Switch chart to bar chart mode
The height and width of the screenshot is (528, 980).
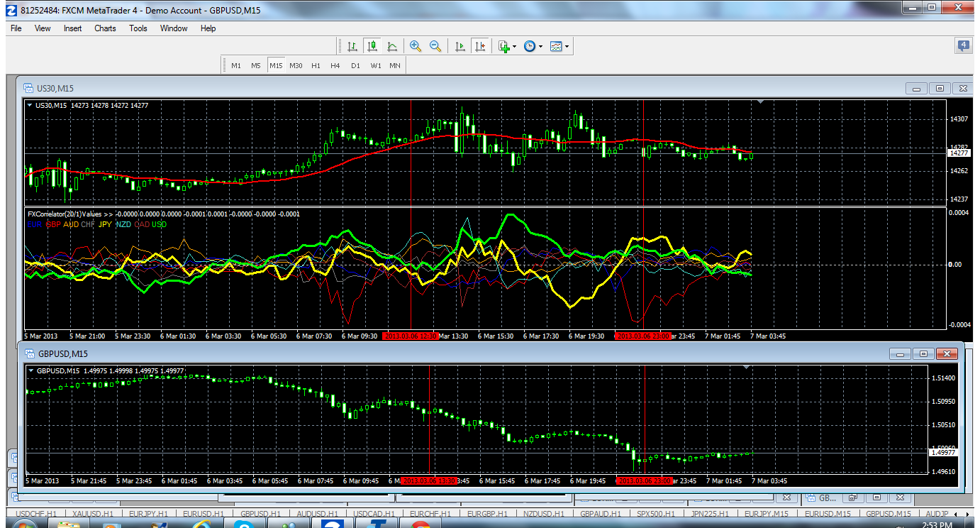click(x=352, y=46)
